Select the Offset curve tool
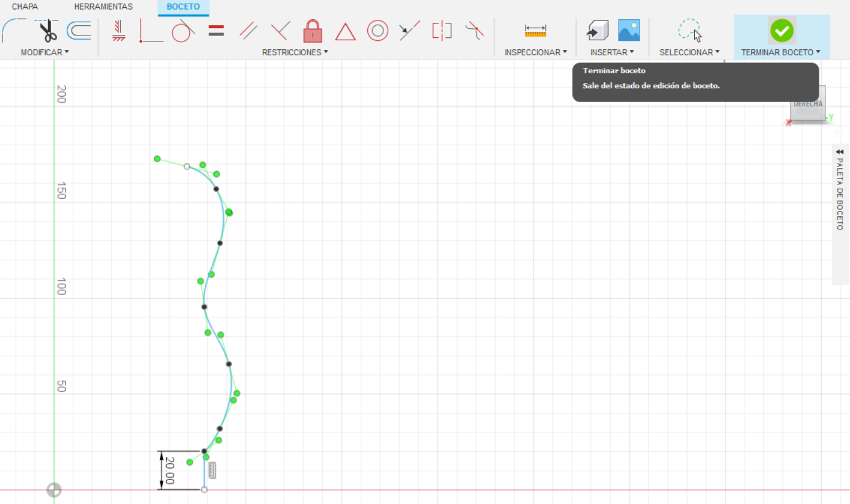Screen dimensions: 850x504 click(x=78, y=30)
